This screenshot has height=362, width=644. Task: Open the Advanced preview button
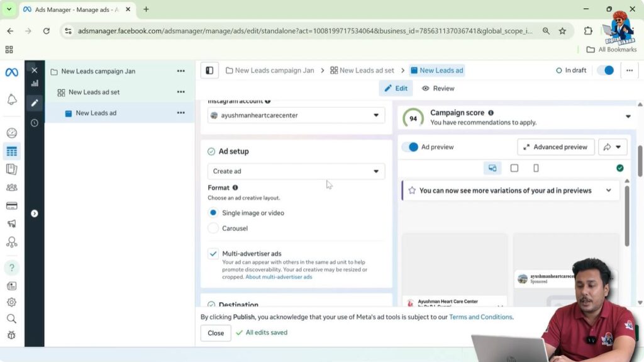[556, 147]
